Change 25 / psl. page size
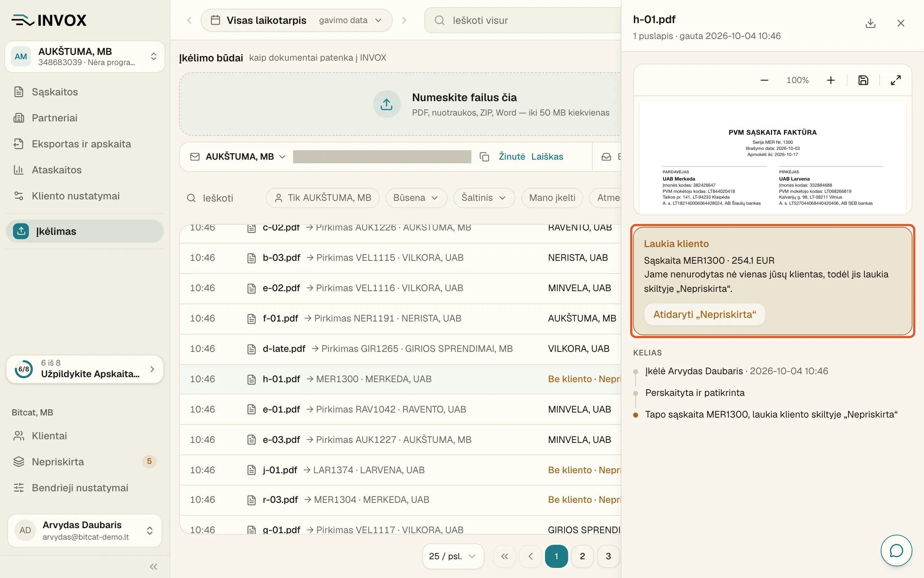Viewport: 924px width, 578px height. coord(453,556)
